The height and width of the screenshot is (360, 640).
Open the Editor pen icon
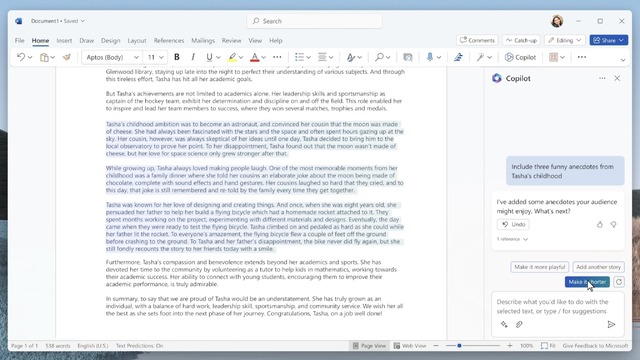pyautogui.click(x=458, y=57)
